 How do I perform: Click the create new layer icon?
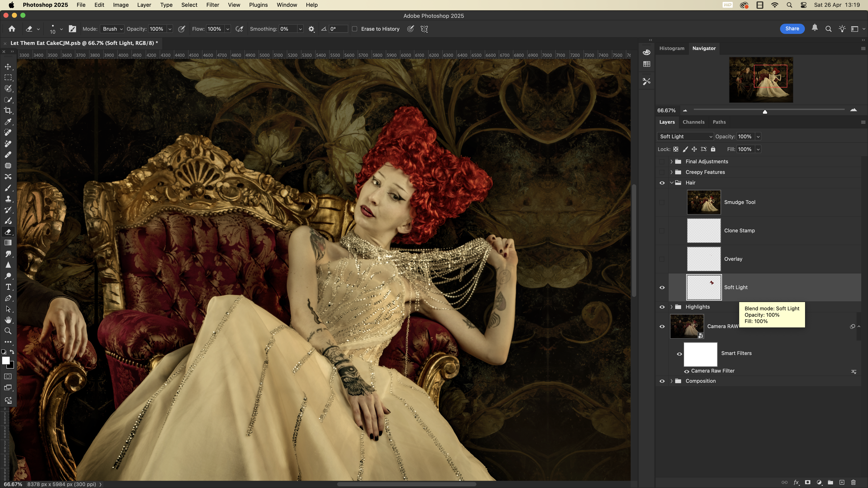click(842, 482)
